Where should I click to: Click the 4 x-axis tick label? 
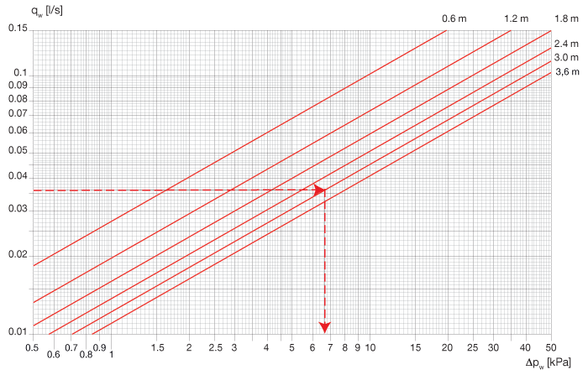coord(266,348)
